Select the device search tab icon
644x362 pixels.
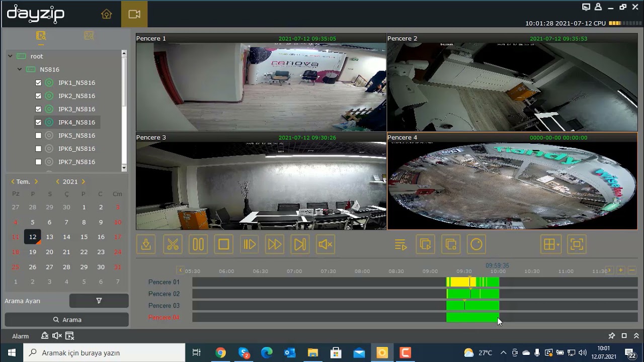(41, 36)
